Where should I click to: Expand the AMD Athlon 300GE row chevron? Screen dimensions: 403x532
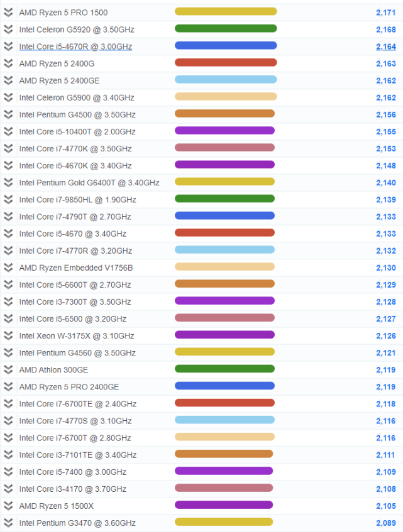coord(8,370)
